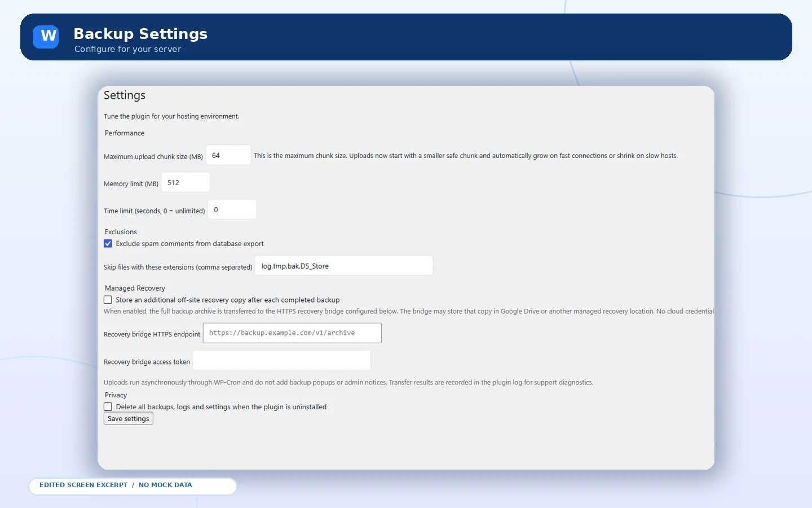Click the 'When enabled, the full backup archive' description
This screenshot has height=508, width=812.
tap(409, 311)
